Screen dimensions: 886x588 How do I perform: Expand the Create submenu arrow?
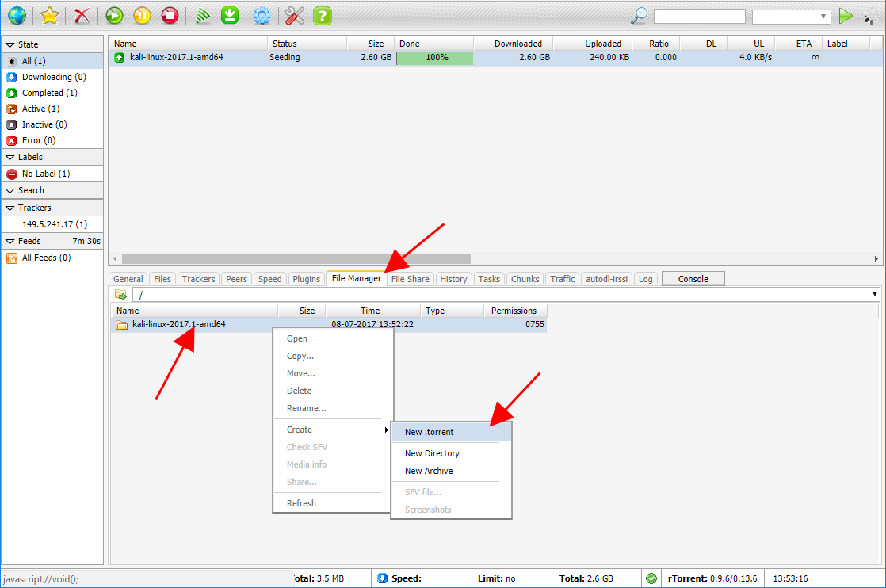point(387,430)
